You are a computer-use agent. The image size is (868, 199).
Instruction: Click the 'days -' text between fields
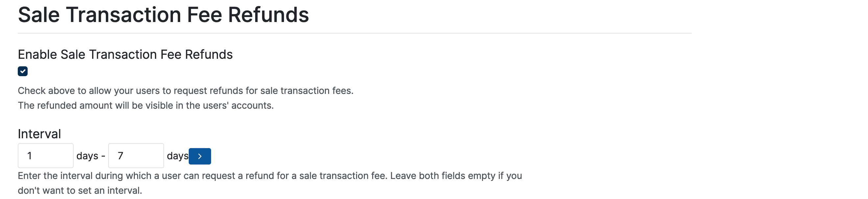(x=91, y=156)
